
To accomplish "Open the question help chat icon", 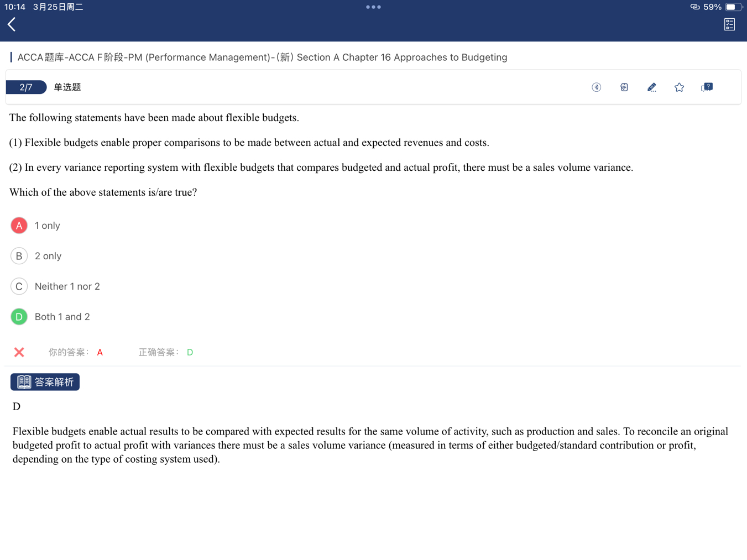I will coord(707,87).
